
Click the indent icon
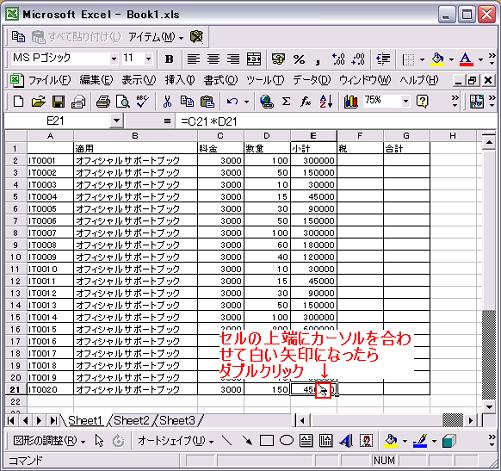pos(383,59)
